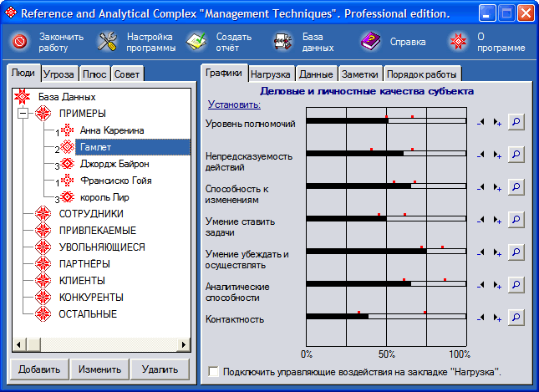This screenshot has width=539, height=392.
Task: Switch to the Совет tab
Action: [x=127, y=74]
